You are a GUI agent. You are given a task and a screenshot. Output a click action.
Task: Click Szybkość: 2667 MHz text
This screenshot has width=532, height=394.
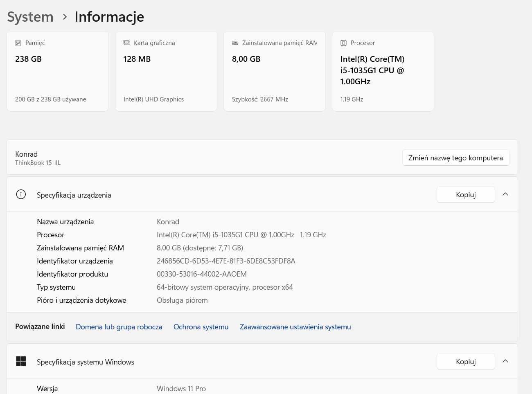point(260,99)
